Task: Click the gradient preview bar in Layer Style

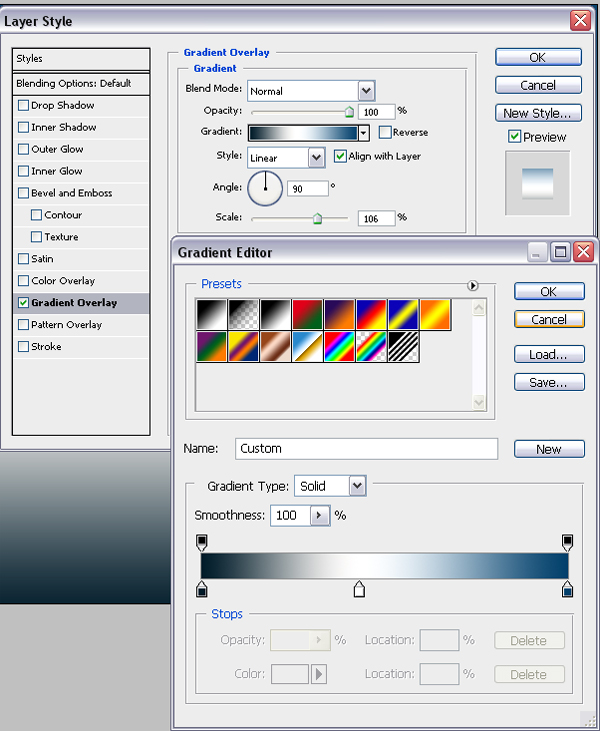Action: 303,133
